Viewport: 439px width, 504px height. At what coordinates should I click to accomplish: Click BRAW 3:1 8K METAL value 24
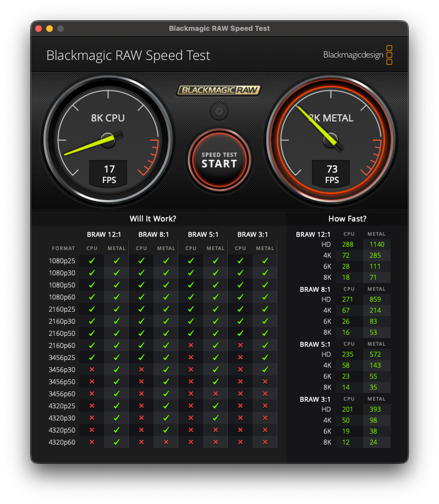click(373, 442)
